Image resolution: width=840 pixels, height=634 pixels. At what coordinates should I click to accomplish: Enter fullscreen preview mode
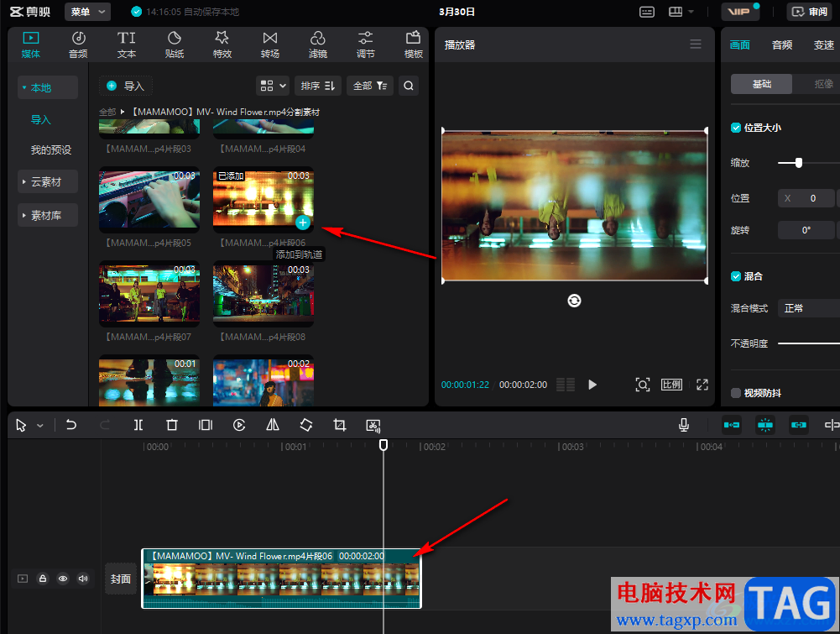pos(702,385)
